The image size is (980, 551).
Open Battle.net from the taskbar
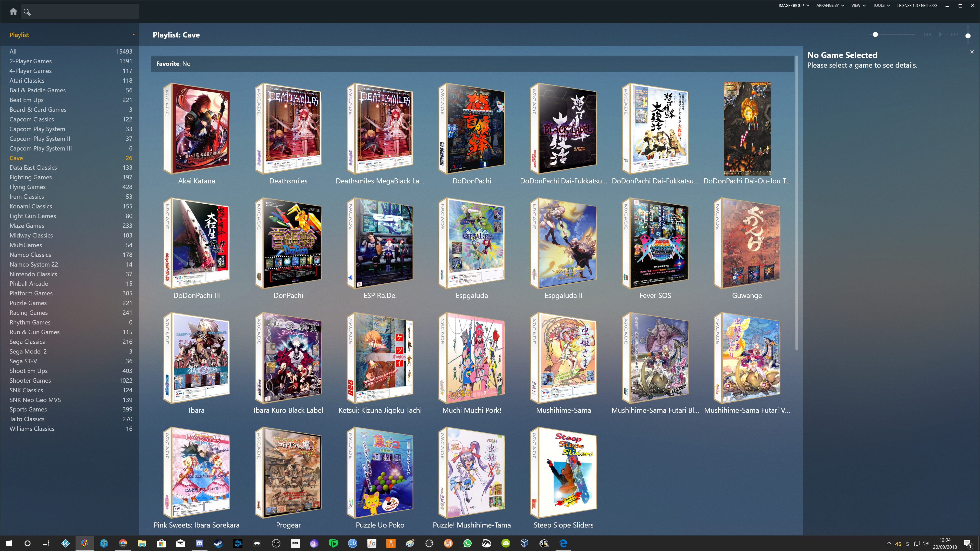coord(238,543)
